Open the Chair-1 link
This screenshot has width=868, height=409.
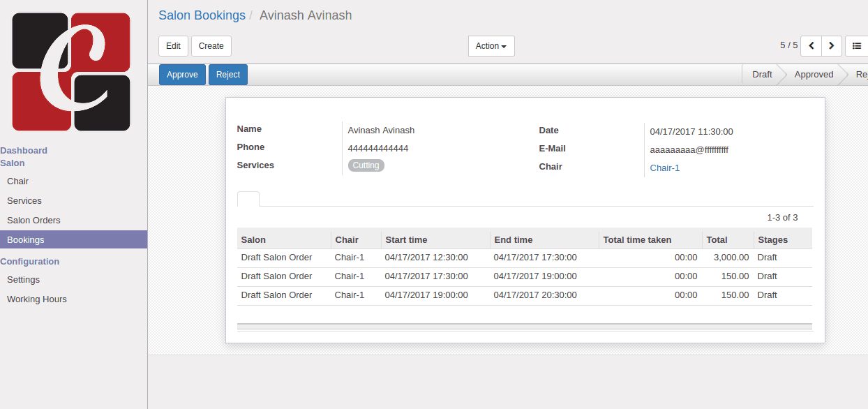(x=665, y=168)
